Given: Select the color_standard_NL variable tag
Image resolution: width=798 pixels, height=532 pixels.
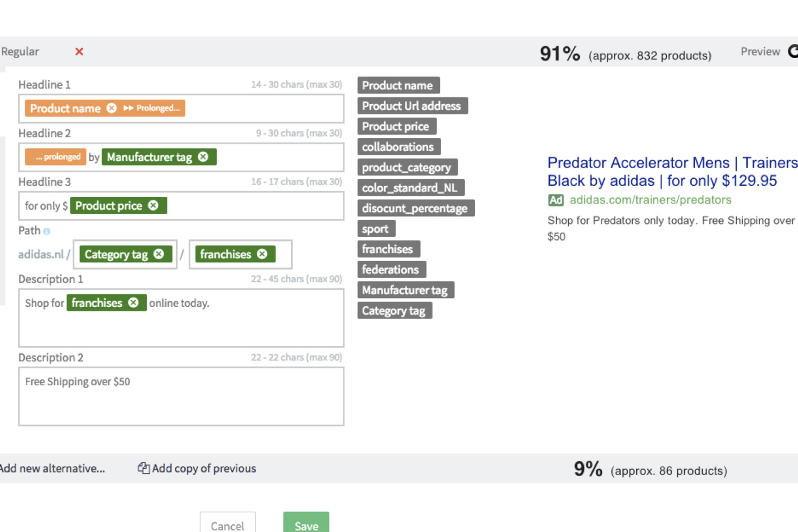Looking at the screenshot, I should point(411,188).
